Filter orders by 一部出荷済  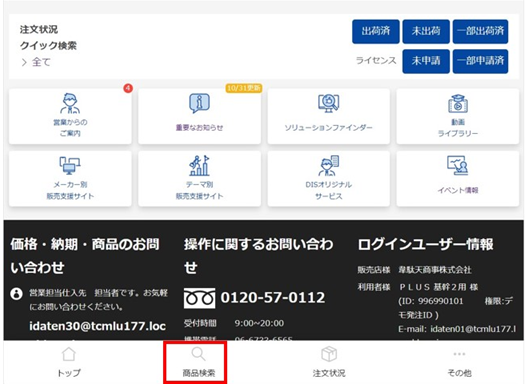coord(480,32)
